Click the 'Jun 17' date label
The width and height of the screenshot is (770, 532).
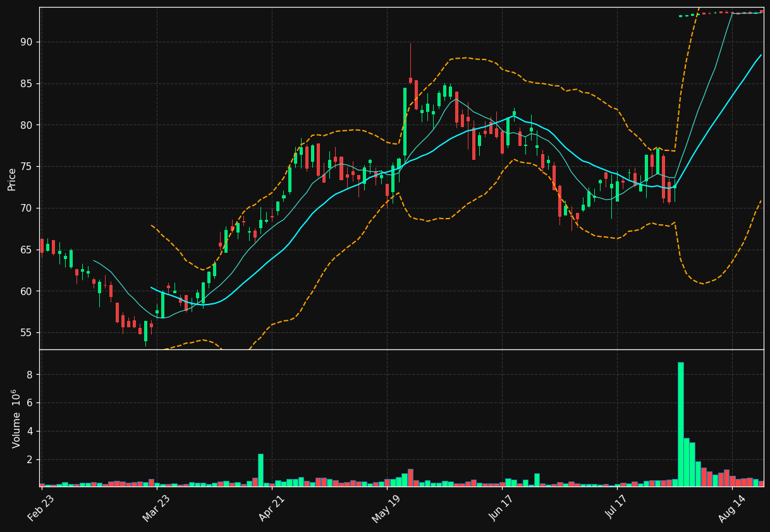point(501,509)
